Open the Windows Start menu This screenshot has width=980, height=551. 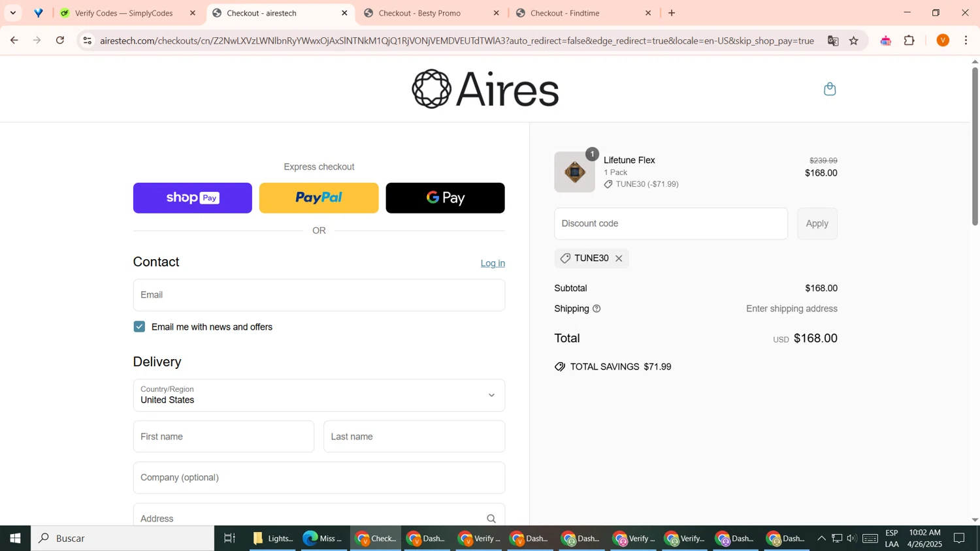[x=15, y=539]
